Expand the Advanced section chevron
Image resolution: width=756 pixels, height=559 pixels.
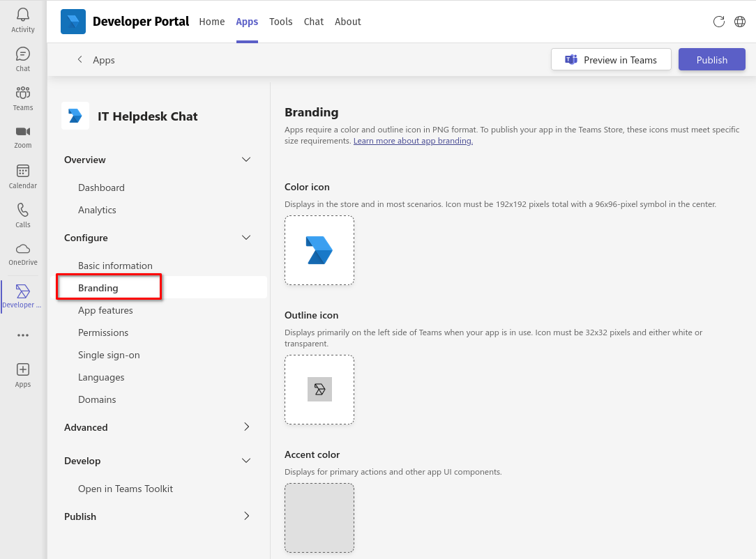(246, 427)
